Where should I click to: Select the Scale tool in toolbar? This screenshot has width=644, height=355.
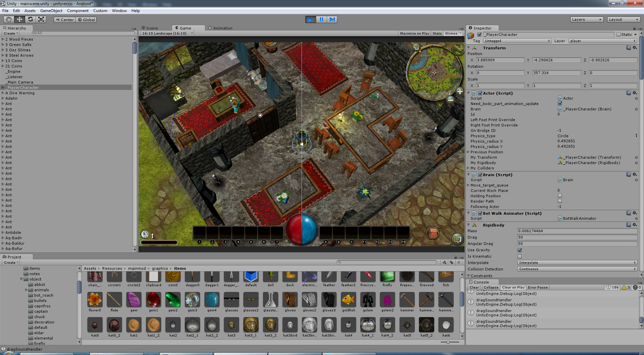tap(41, 19)
